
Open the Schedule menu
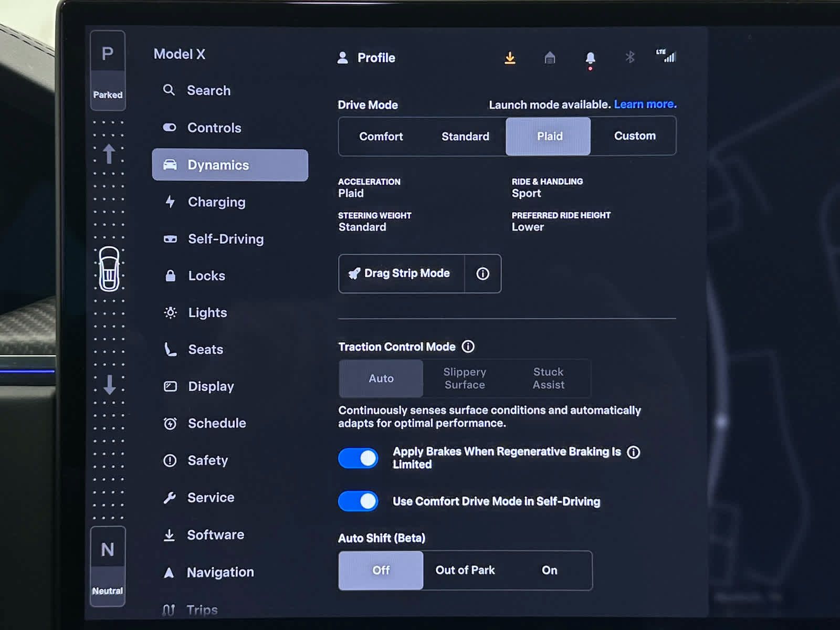coord(230,424)
